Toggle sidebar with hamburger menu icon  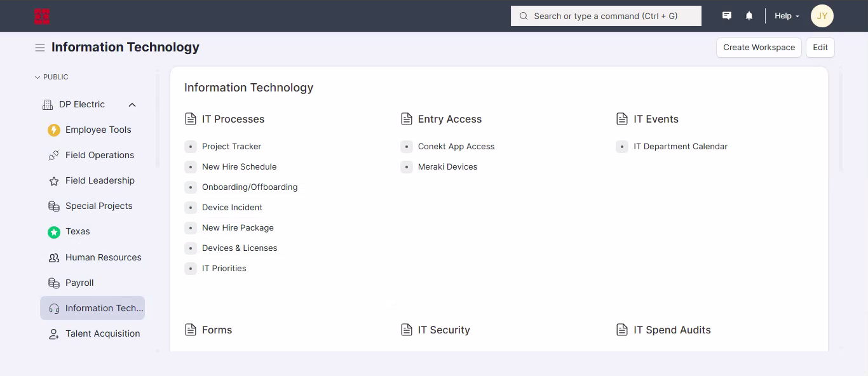39,48
